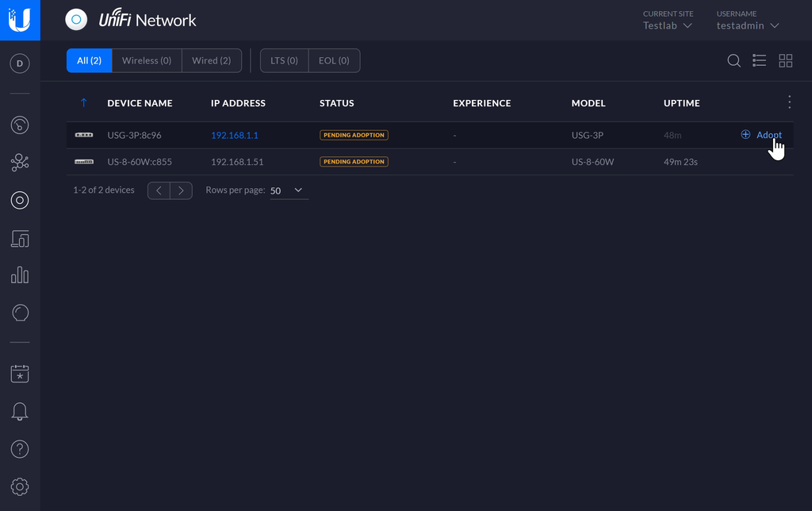Viewport: 812px width, 511px height.
Task: Open the site "D" avatar
Action: [x=20, y=63]
